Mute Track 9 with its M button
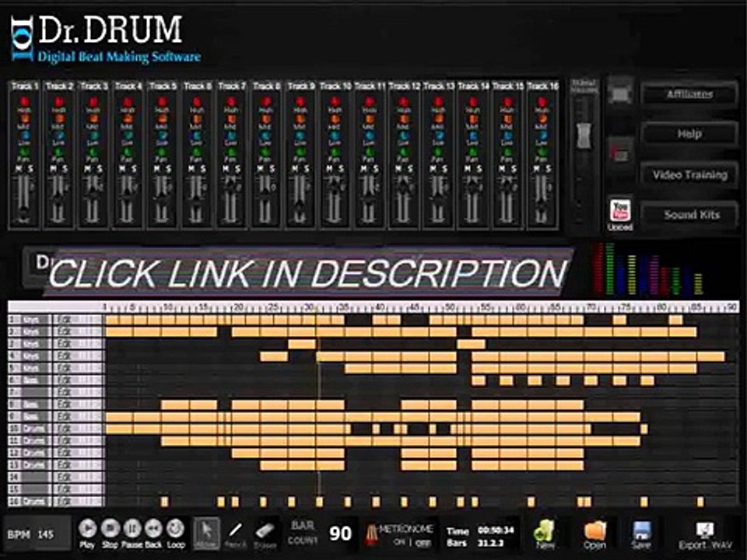This screenshot has width=747, height=560. click(x=295, y=169)
